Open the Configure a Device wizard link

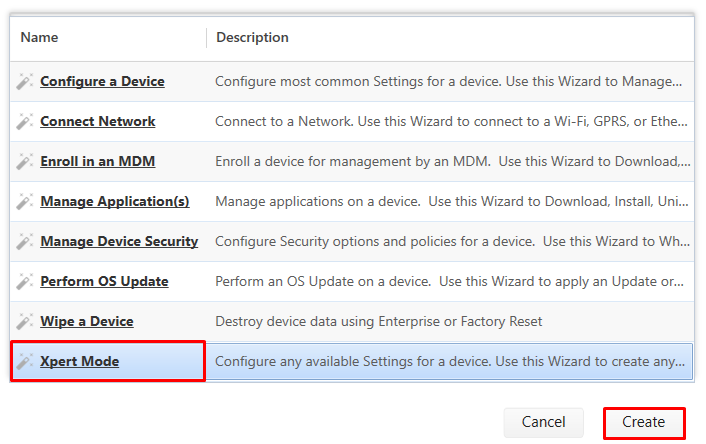tap(102, 82)
